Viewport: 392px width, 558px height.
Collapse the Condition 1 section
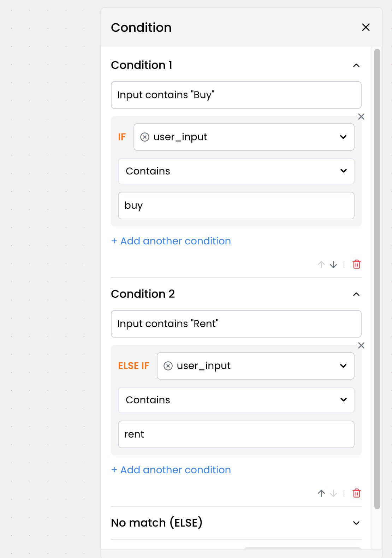(356, 65)
